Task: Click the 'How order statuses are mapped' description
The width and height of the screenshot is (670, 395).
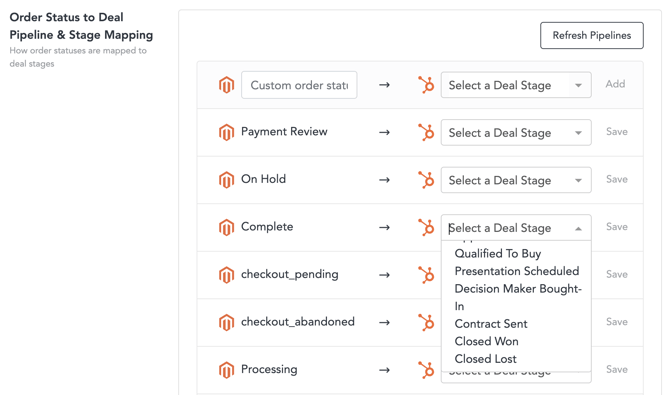Action: pos(78,57)
